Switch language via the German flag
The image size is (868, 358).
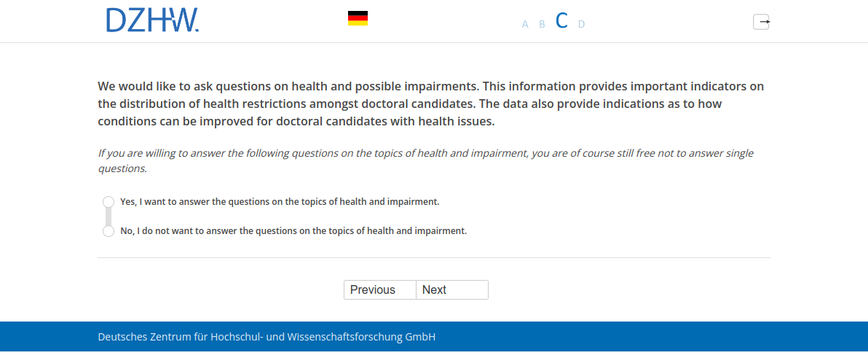(x=358, y=18)
